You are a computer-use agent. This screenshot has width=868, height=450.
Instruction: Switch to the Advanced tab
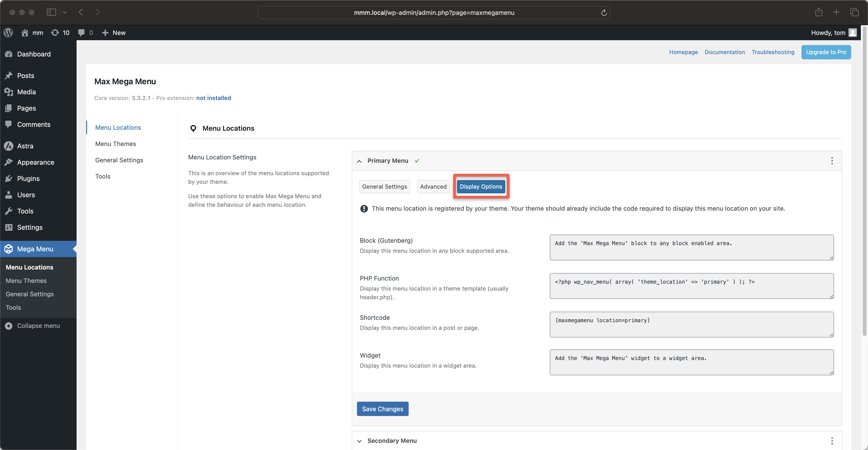(x=433, y=186)
